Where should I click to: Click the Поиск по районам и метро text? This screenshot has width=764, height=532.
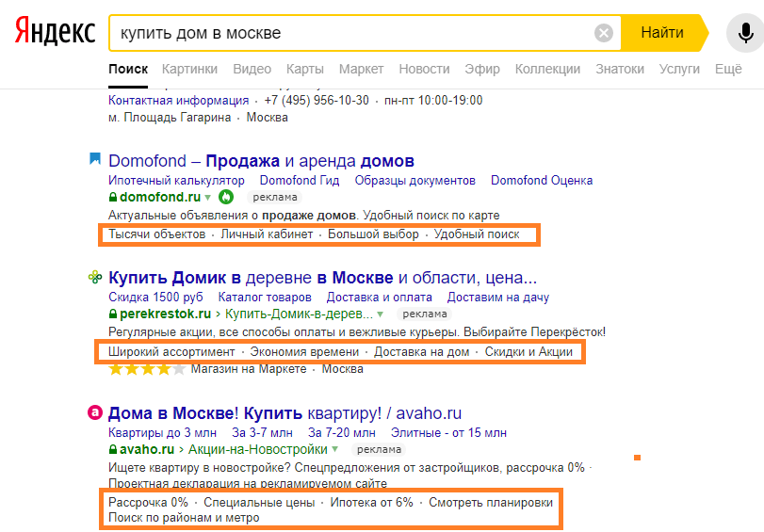(184, 518)
